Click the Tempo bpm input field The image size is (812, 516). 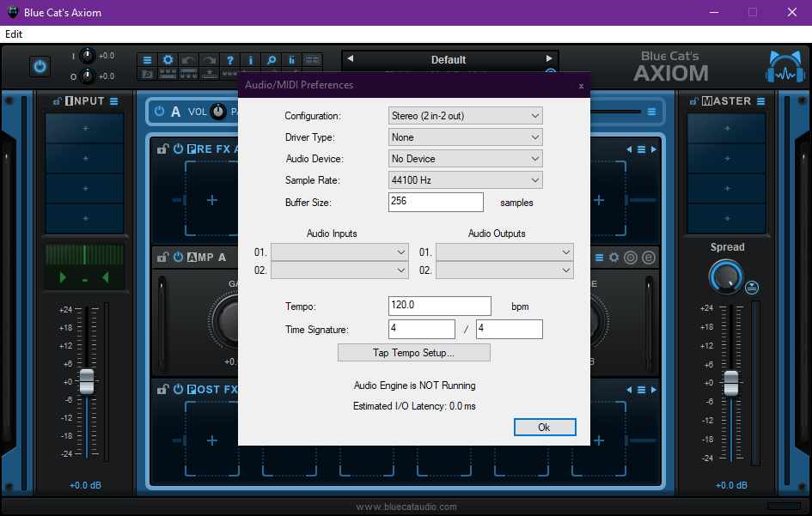point(440,306)
